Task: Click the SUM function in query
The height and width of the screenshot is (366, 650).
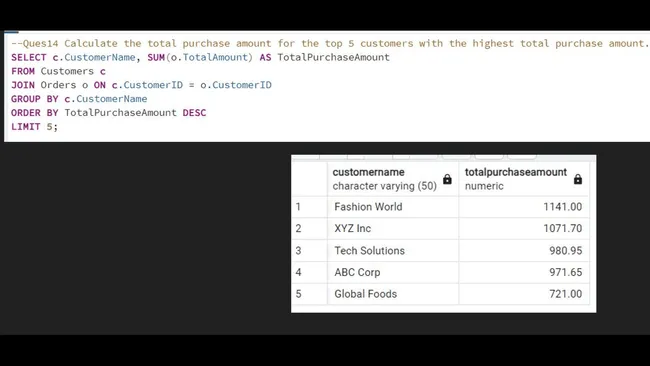Action: coord(156,57)
